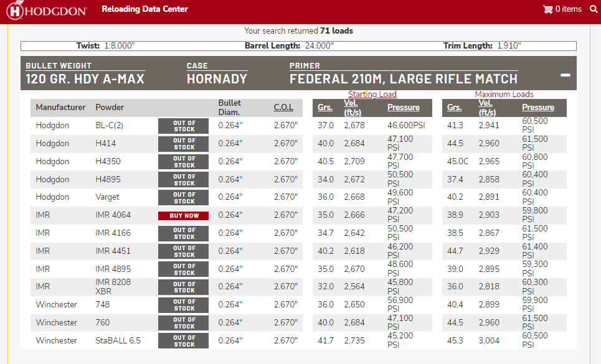Select the Winchester 748 powder name

102,305
